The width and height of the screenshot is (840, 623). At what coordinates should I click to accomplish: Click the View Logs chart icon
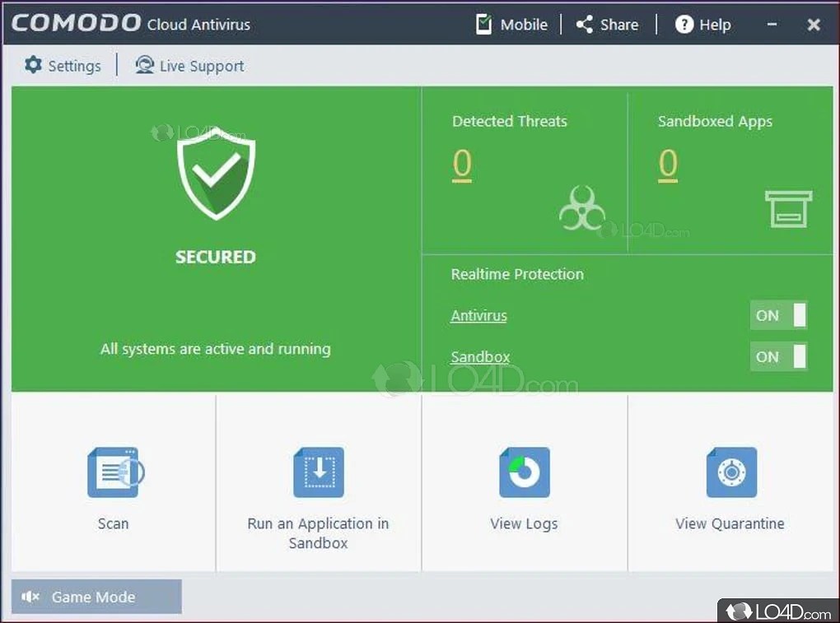525,472
